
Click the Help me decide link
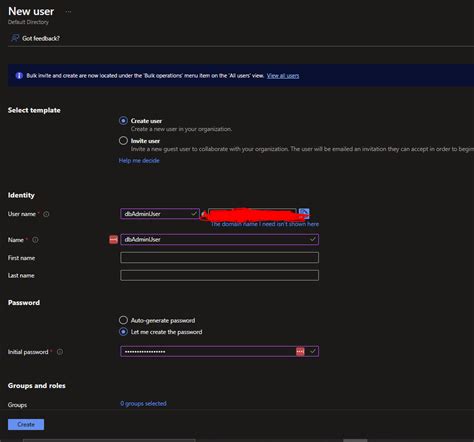tap(139, 160)
